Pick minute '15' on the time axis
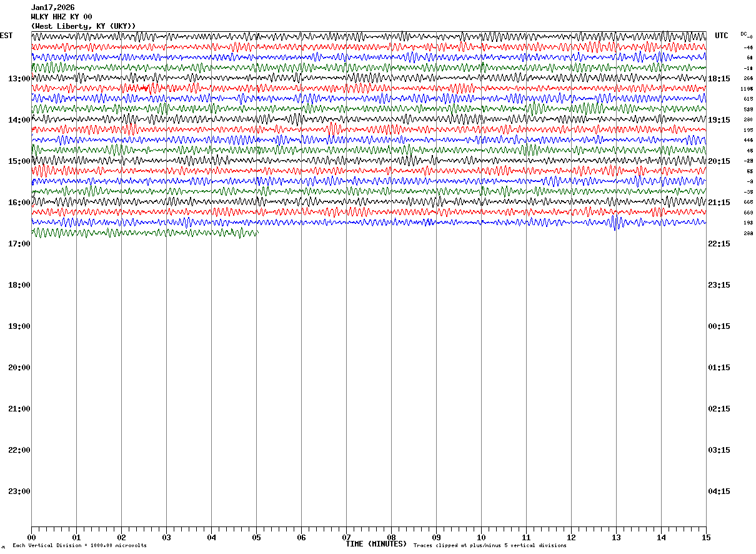 pos(706,537)
